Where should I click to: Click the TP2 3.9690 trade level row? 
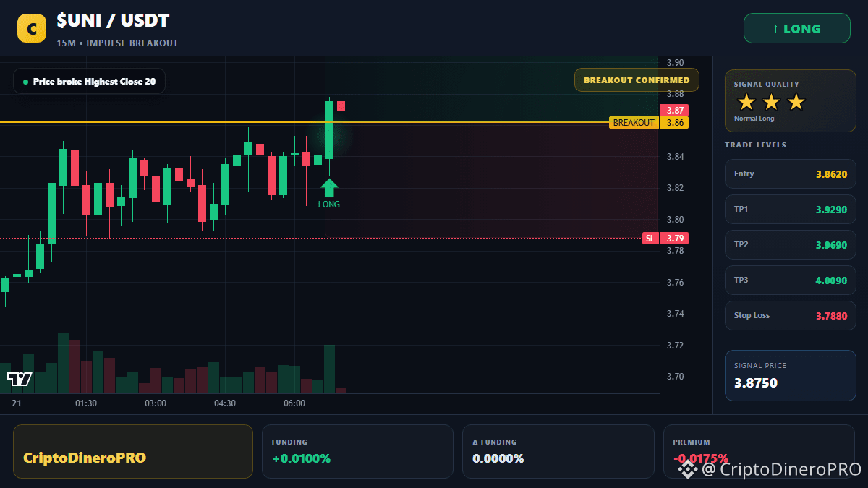(x=791, y=245)
